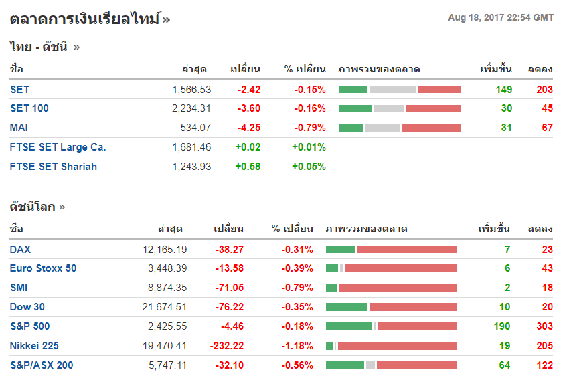This screenshot has height=392, width=573.
Task: Open the SET index link
Action: [20, 89]
